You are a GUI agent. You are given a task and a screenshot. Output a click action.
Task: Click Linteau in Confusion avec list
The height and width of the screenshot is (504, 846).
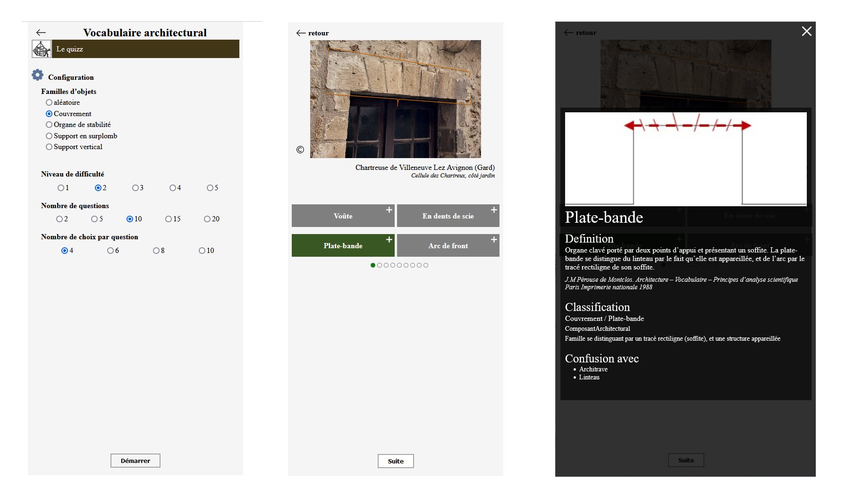(x=589, y=378)
